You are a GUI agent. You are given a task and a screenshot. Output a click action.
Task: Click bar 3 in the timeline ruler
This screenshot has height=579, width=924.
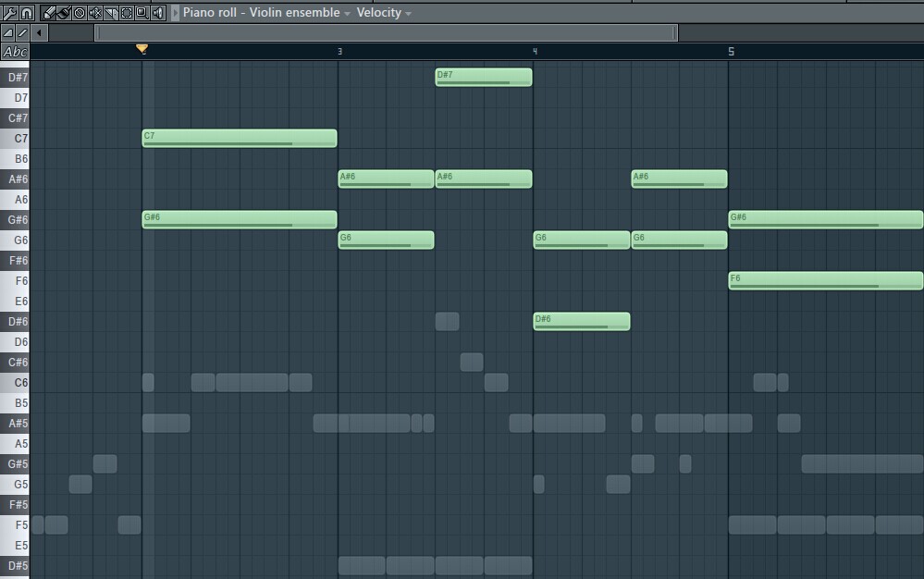click(340, 52)
